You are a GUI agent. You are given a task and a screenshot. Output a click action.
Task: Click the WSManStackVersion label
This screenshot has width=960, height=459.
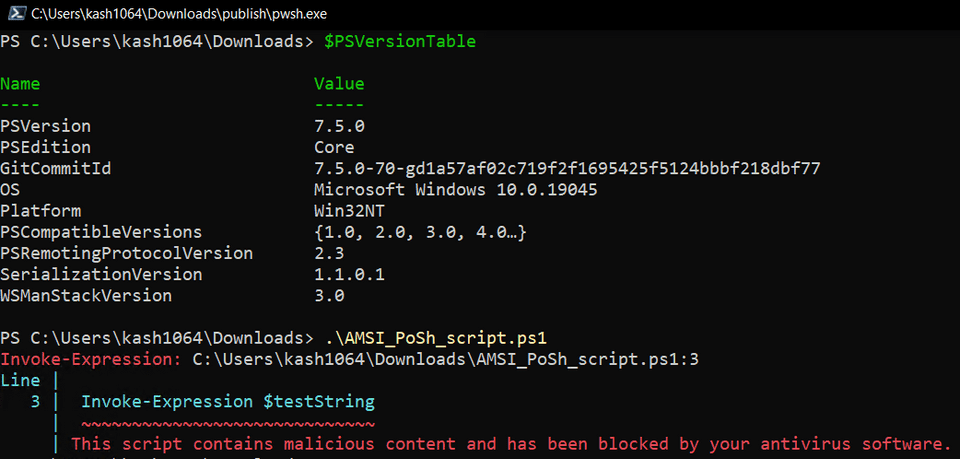pos(86,296)
